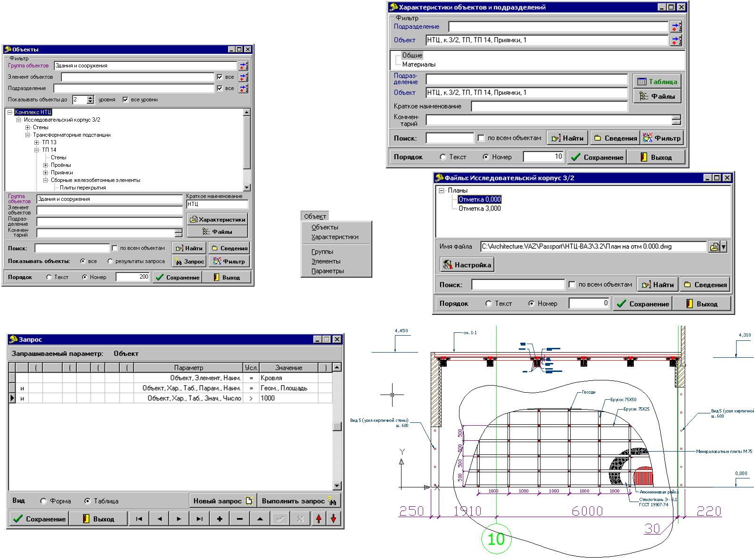The image size is (754, 560).
Task: Choose Характеристики menu entry
Action: coord(335,237)
